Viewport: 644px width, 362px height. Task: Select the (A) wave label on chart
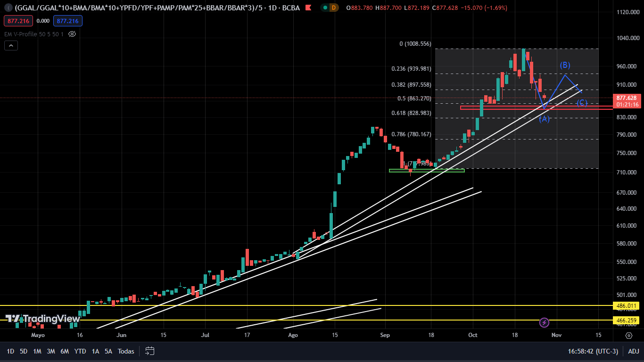(x=545, y=119)
